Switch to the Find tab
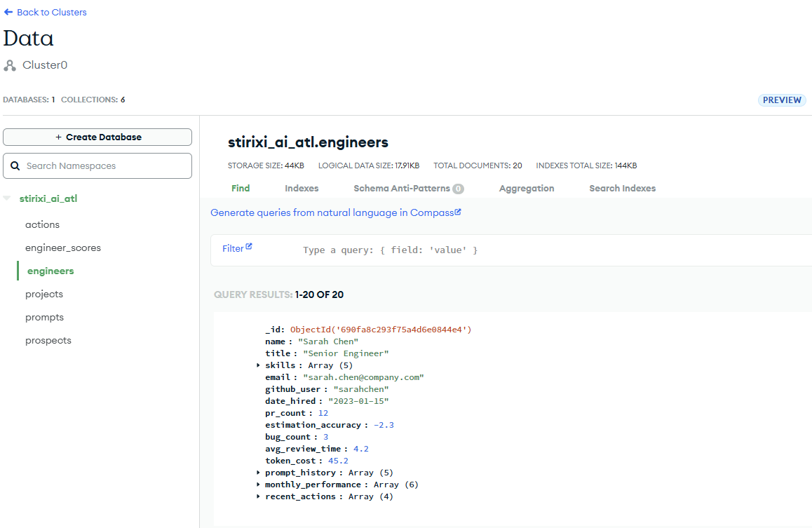 click(241, 189)
